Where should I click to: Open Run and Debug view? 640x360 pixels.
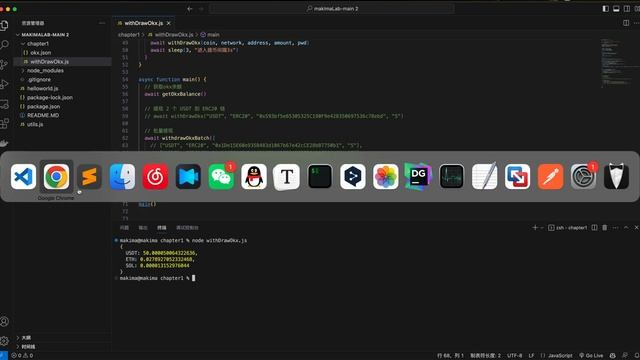click(4, 84)
